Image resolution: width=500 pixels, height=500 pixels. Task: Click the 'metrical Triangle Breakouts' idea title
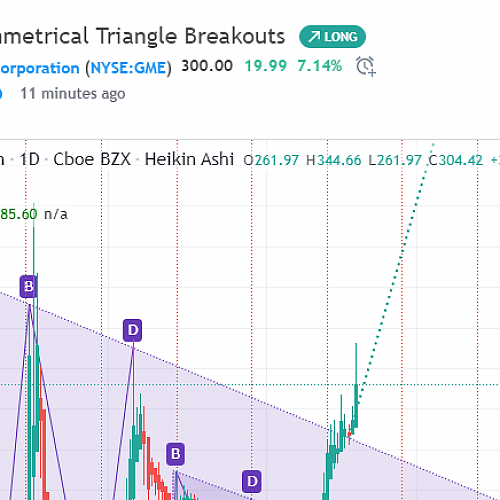[143, 36]
